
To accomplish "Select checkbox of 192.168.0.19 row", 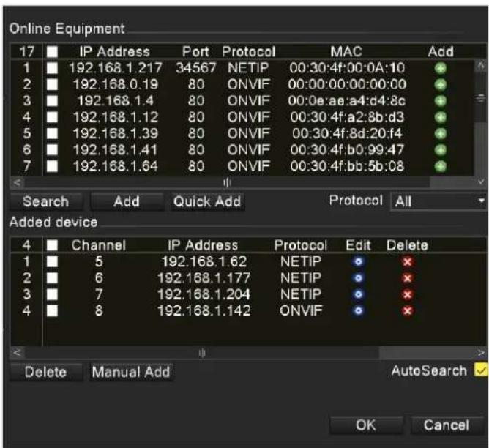I will (52, 84).
